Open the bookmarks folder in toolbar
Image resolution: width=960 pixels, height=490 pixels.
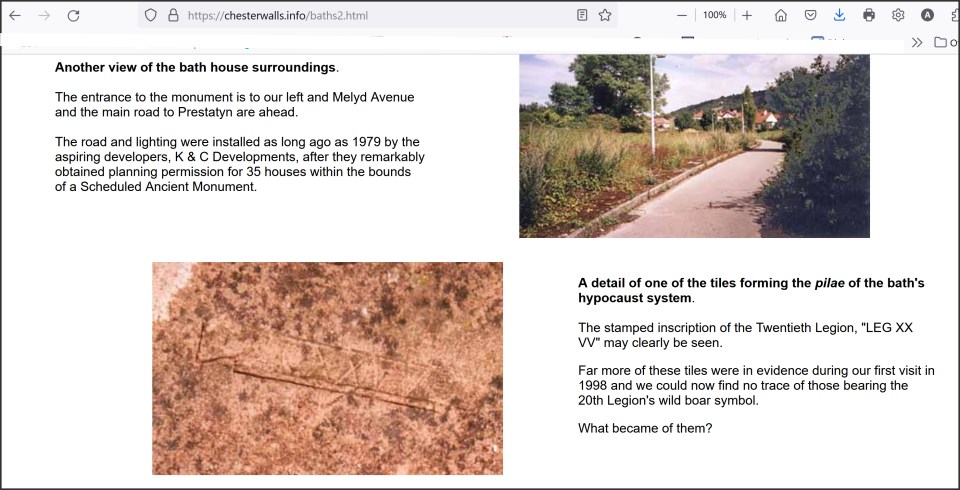click(x=941, y=42)
